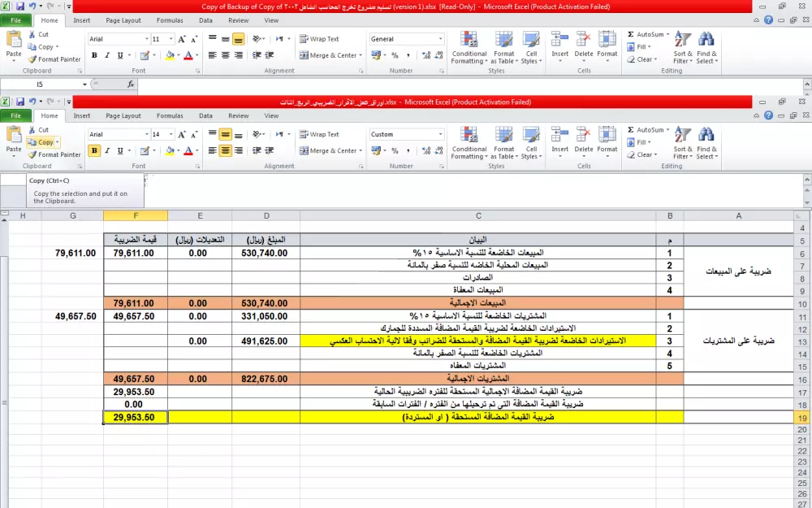The width and height of the screenshot is (812, 508).
Task: Toggle Wrap Text for the selection
Action: coord(320,133)
